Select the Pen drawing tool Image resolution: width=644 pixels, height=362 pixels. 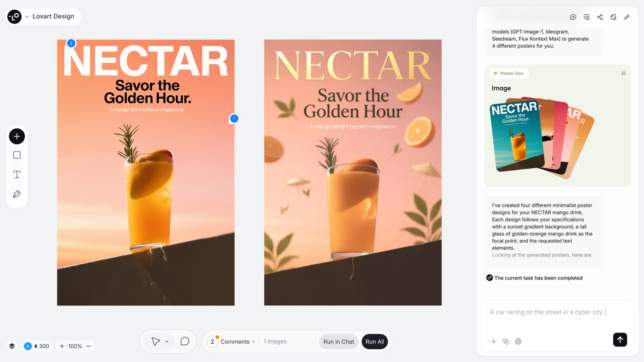tap(17, 194)
